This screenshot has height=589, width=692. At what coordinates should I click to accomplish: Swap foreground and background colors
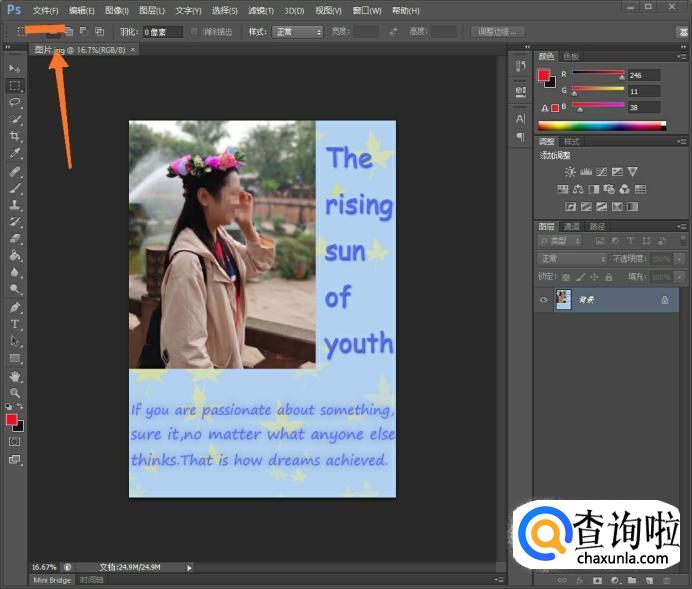(22, 408)
